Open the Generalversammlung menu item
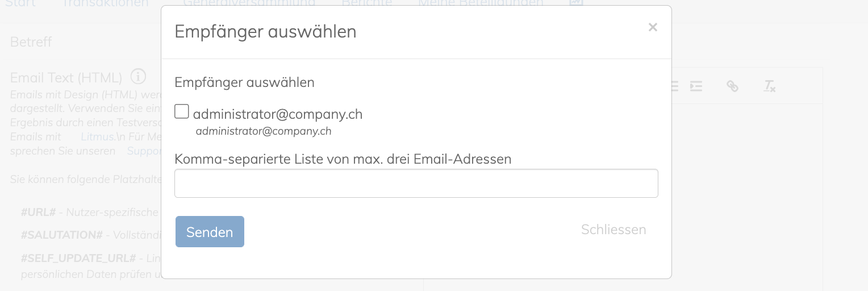The height and width of the screenshot is (291, 868). click(x=249, y=3)
